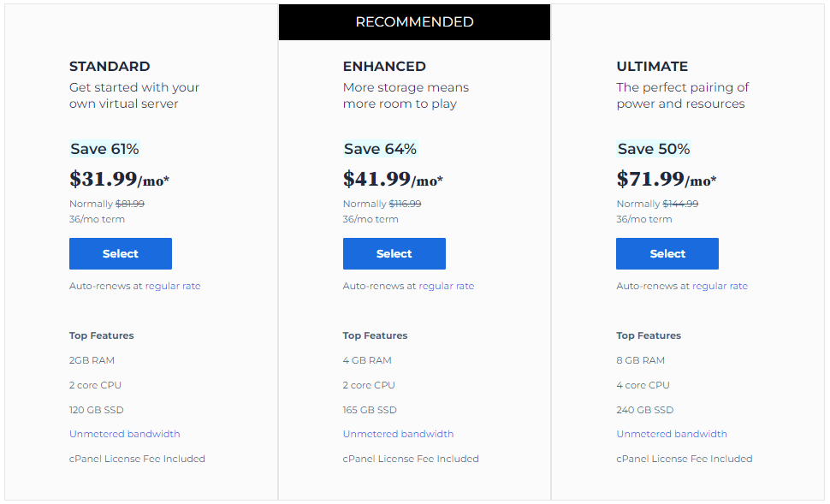Click the STANDARD plan heading

pyautogui.click(x=110, y=66)
